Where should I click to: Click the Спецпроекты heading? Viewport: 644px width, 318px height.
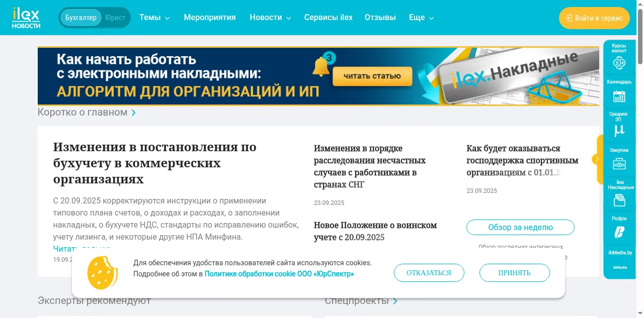[x=357, y=300]
